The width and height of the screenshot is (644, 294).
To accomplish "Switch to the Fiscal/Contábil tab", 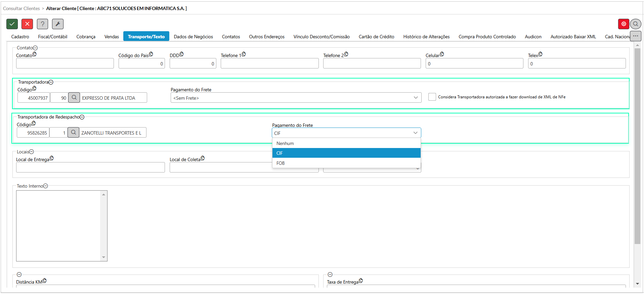I will point(53,37).
